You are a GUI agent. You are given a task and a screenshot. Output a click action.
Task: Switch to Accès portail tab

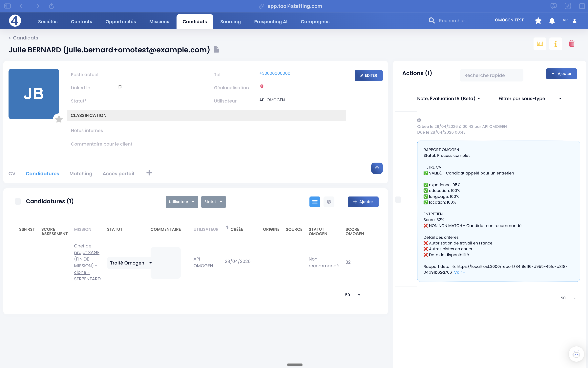coord(118,173)
